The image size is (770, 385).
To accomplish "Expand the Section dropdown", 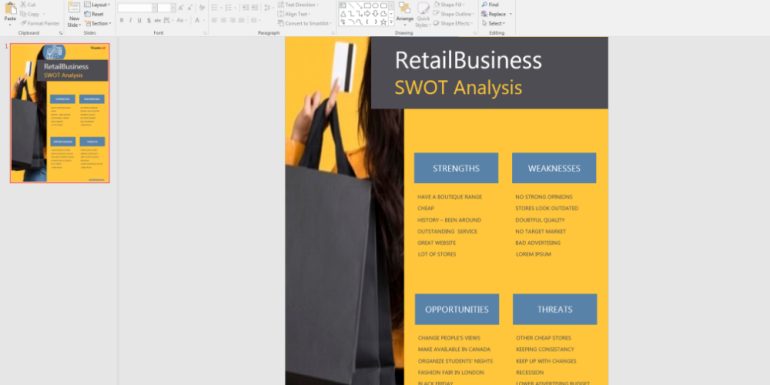I will pos(98,23).
